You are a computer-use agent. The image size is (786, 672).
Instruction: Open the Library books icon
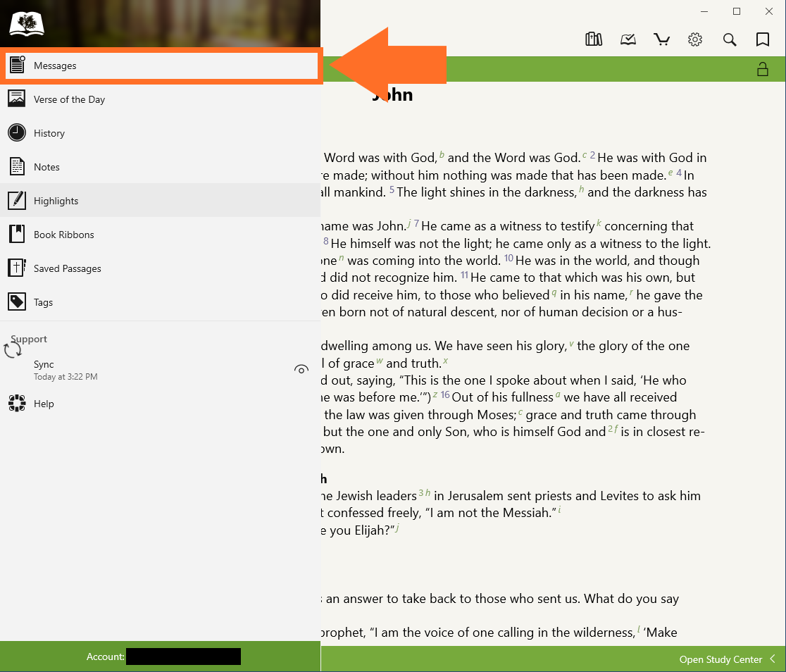click(x=594, y=39)
